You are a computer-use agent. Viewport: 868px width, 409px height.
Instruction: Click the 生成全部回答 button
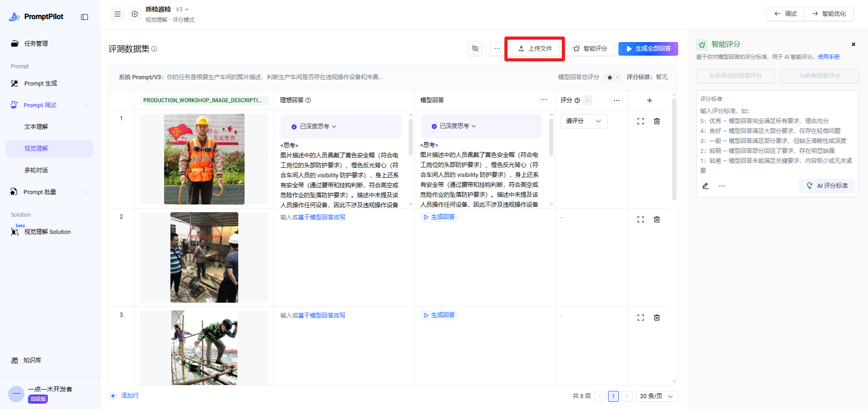click(648, 48)
